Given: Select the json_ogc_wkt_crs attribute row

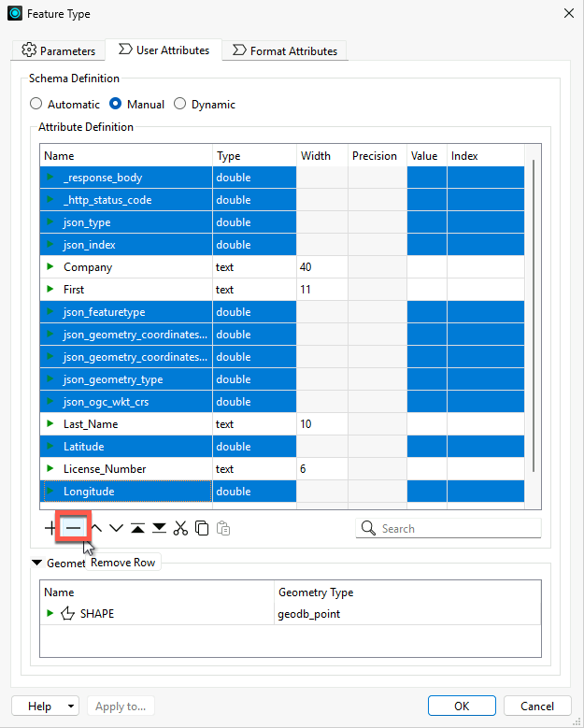Looking at the screenshot, I should click(x=282, y=401).
